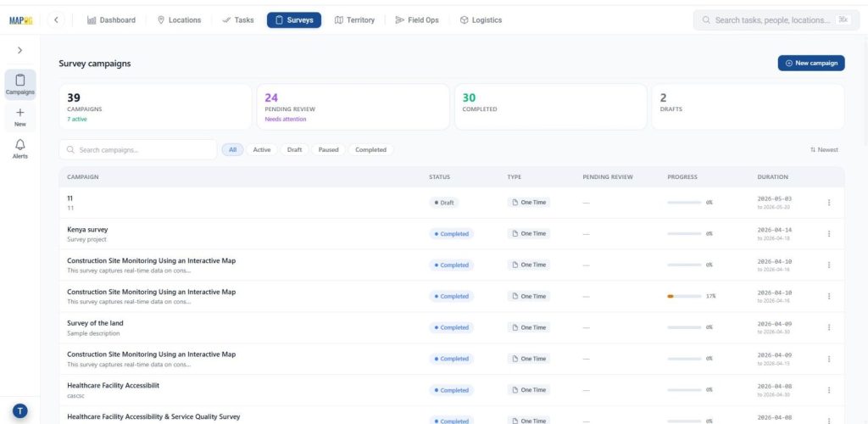Click the DURATION column header
The image size is (868, 424).
click(x=772, y=177)
